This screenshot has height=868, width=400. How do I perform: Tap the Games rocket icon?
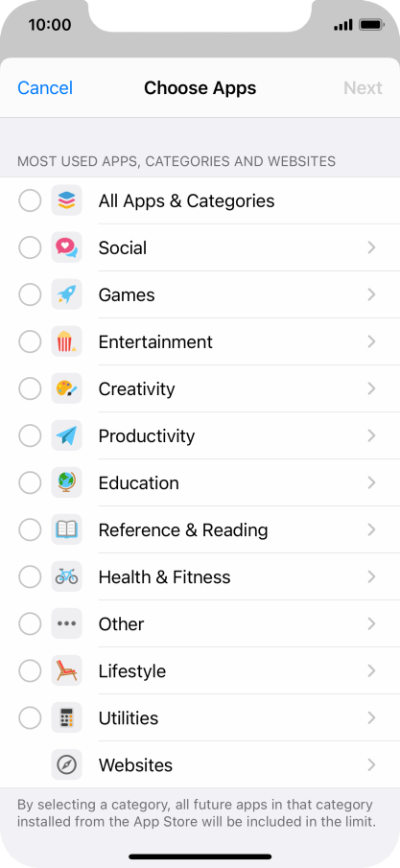click(x=66, y=294)
